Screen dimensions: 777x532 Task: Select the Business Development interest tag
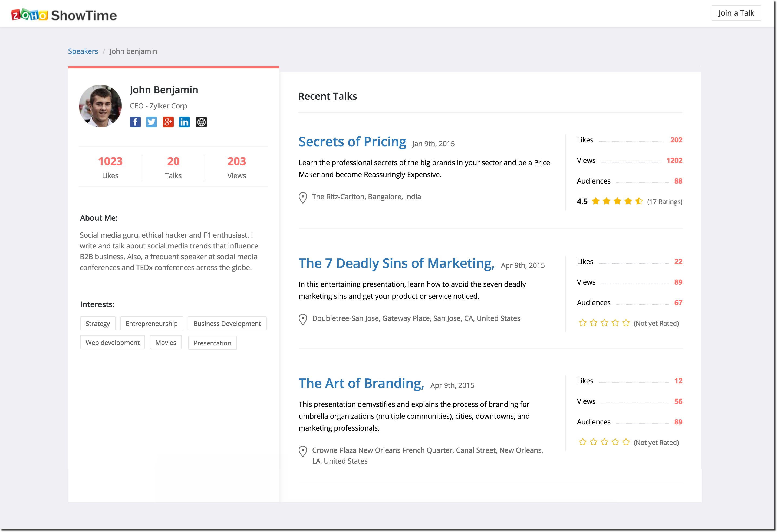tap(227, 324)
